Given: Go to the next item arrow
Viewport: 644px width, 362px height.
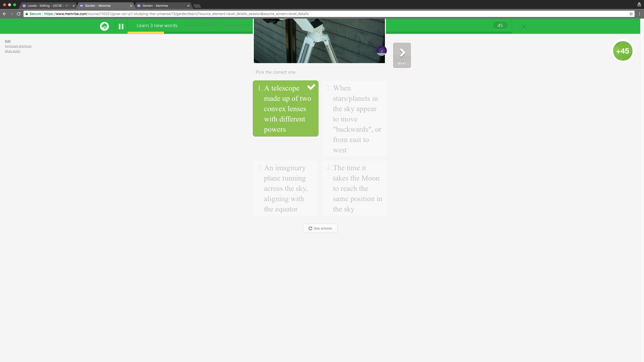Looking at the screenshot, I should coord(402,55).
